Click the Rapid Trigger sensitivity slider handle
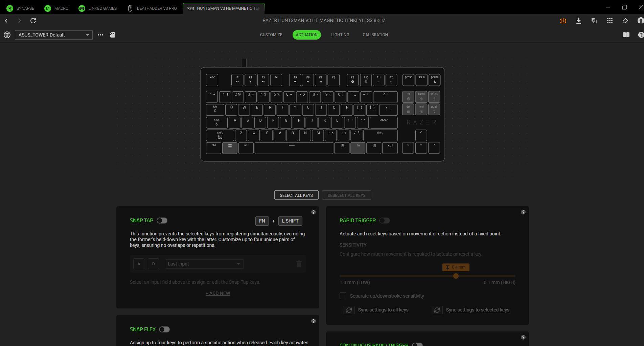The height and width of the screenshot is (346, 644). pos(456,276)
